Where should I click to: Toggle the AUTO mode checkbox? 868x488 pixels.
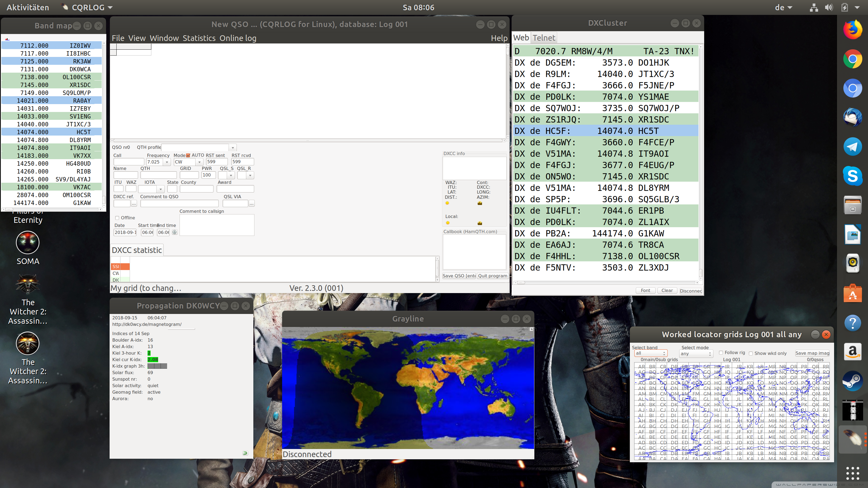coord(188,155)
